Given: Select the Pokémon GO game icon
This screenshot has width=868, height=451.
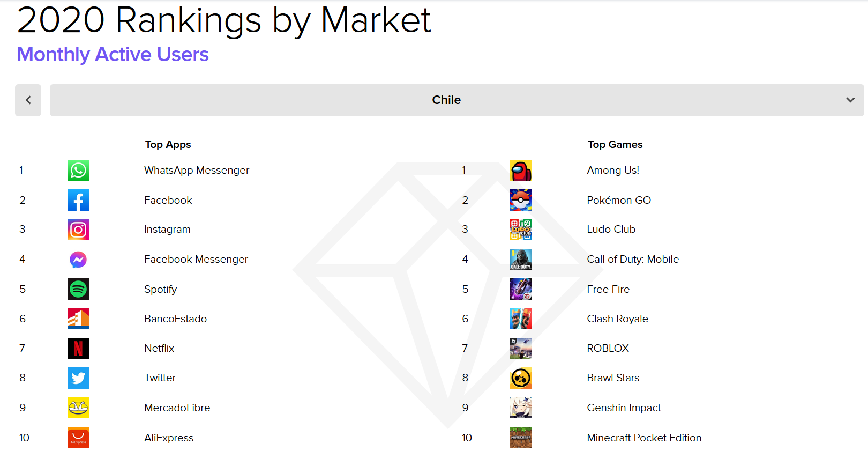Looking at the screenshot, I should pyautogui.click(x=521, y=200).
